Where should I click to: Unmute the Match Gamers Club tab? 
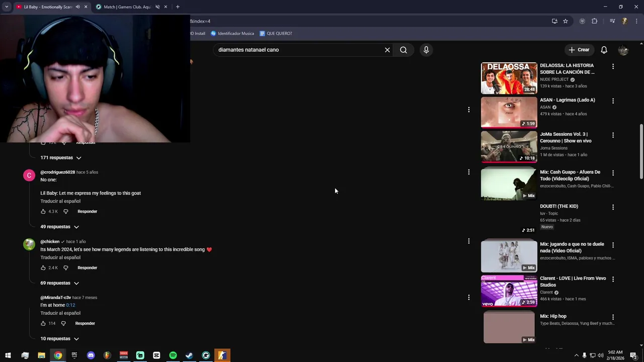(x=157, y=7)
